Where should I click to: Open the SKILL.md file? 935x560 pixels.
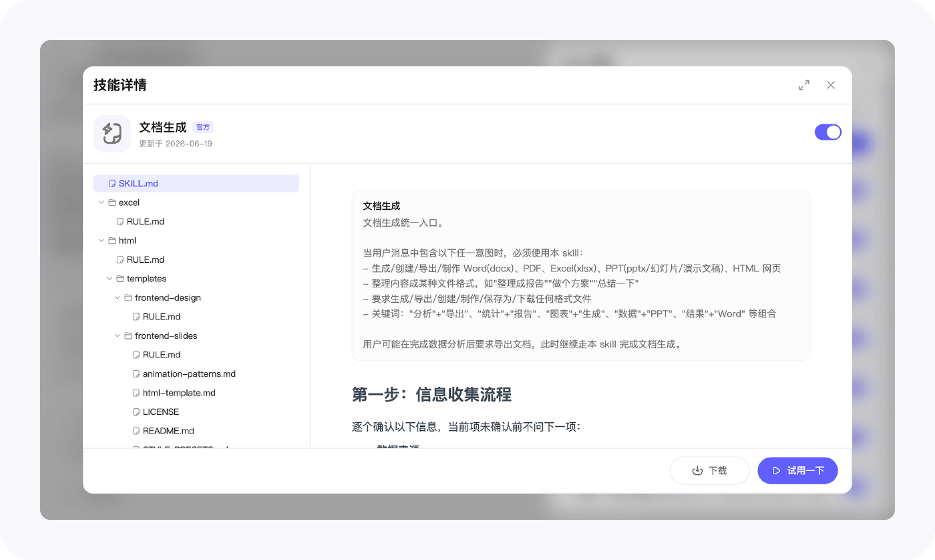(x=196, y=183)
